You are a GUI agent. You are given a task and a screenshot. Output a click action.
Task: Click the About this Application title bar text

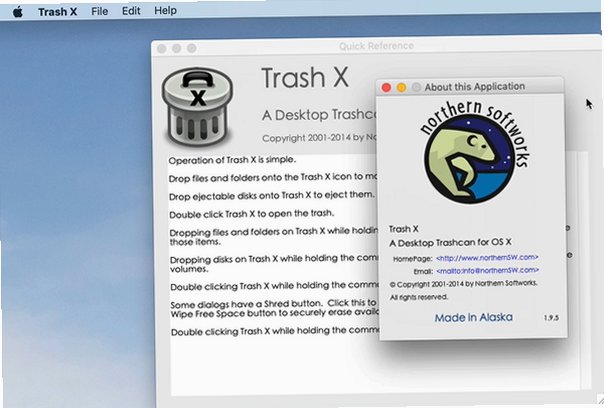click(475, 87)
